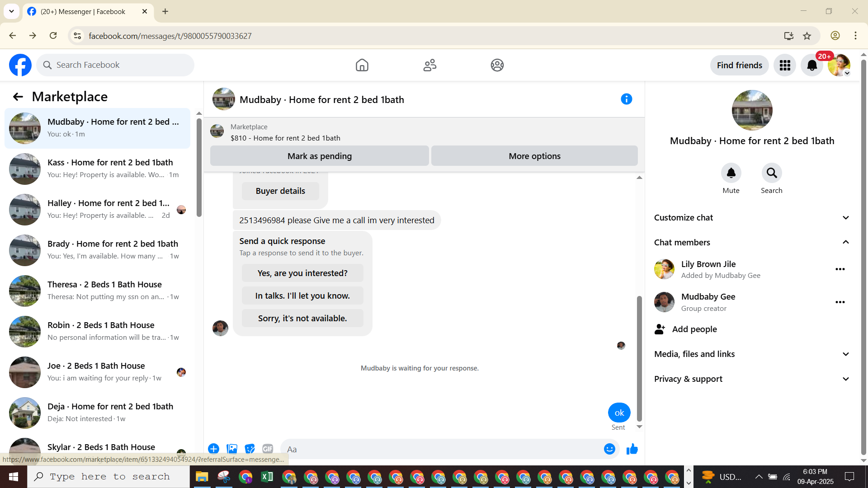Open more actions plus icon in composer
This screenshot has height=488, width=868.
pyautogui.click(x=214, y=449)
